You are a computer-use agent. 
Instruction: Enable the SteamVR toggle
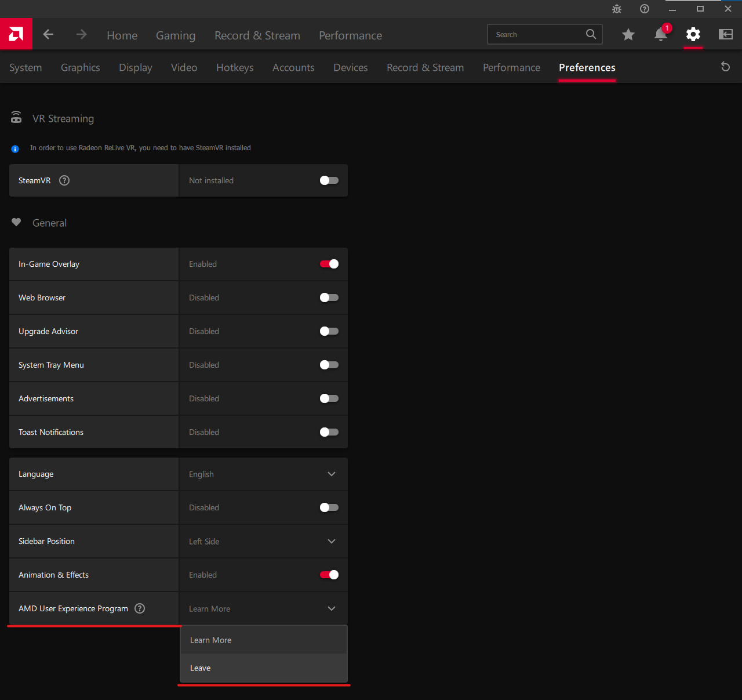329,180
